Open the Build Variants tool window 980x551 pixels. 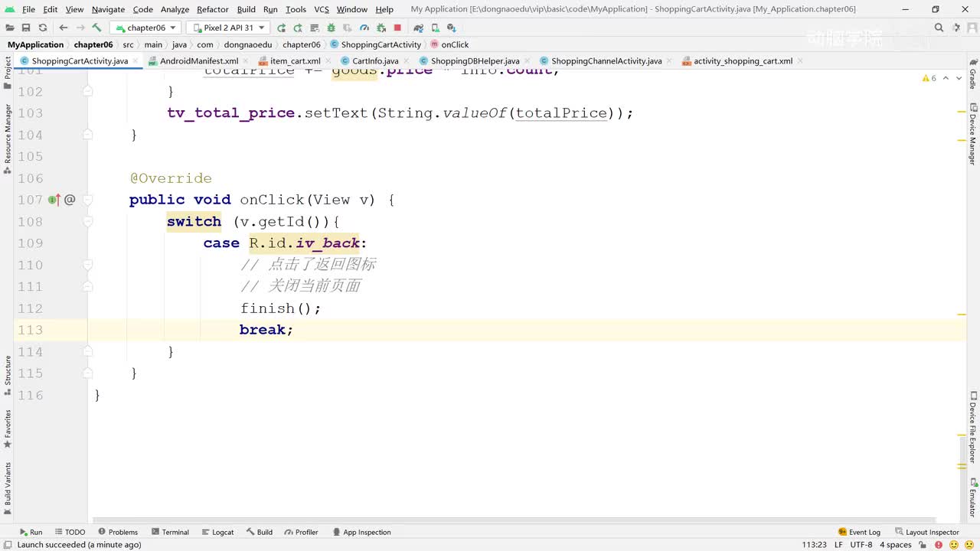[x=8, y=488]
